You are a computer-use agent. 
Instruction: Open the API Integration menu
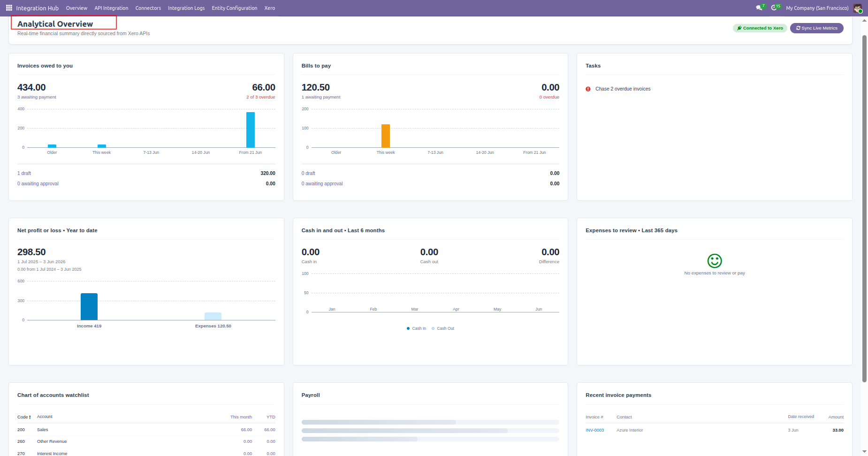(111, 8)
